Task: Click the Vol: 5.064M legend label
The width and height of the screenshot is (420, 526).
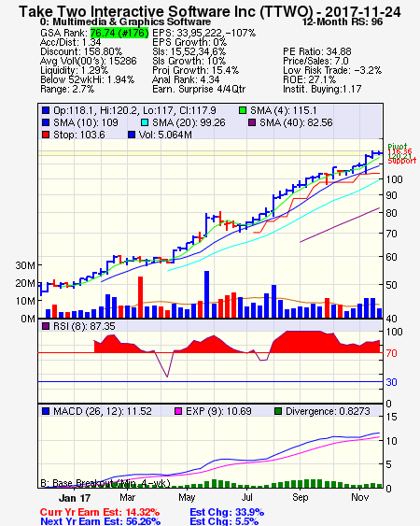Action: [x=165, y=135]
